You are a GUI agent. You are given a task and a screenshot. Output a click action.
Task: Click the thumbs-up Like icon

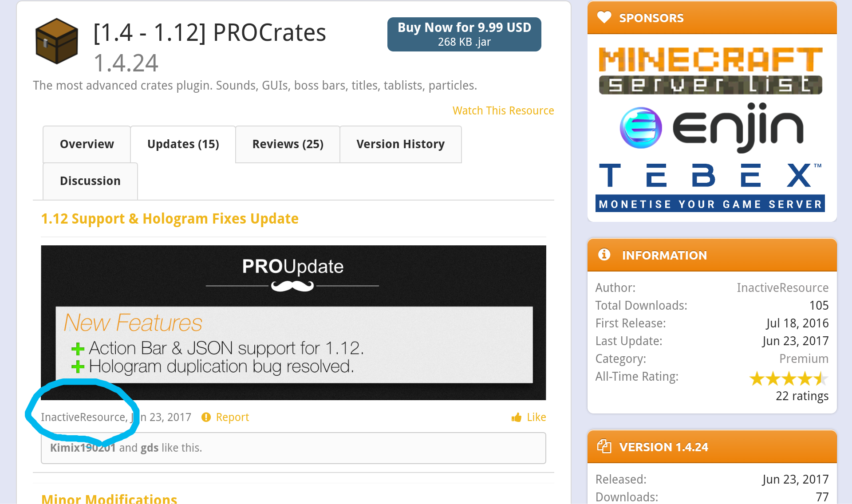click(x=516, y=417)
